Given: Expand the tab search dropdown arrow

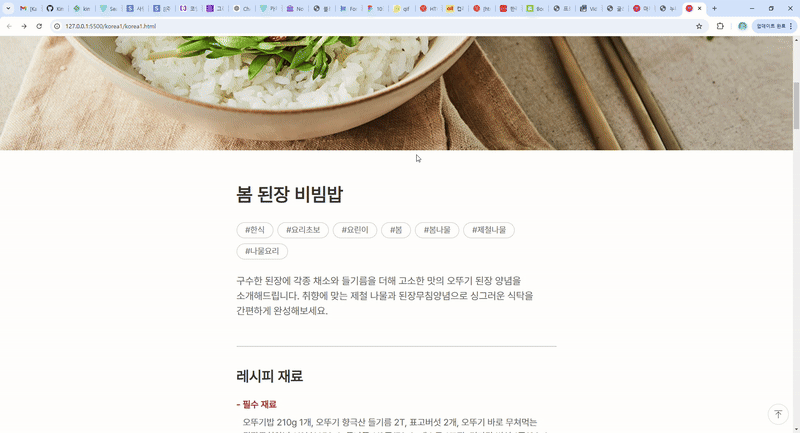Looking at the screenshot, I should [8, 9].
